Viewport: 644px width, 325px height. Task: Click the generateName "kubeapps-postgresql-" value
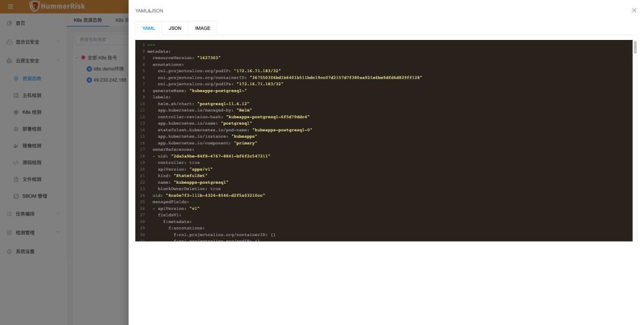pyautogui.click(x=218, y=91)
